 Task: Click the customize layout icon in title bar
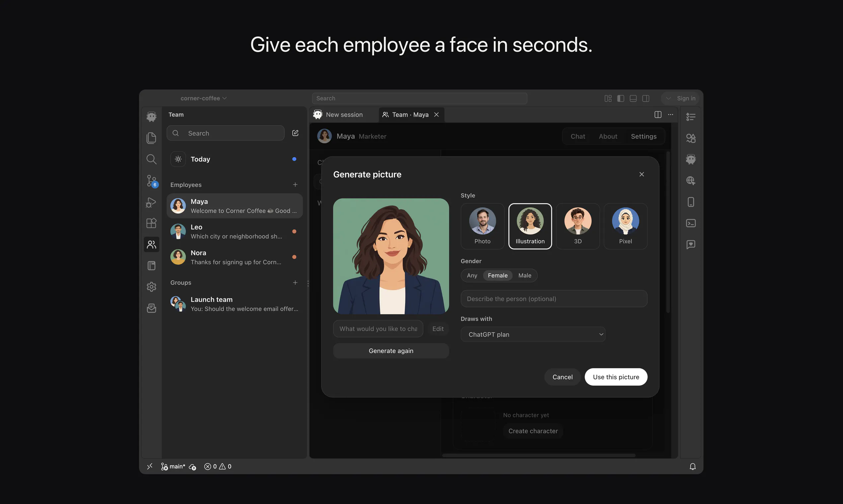pyautogui.click(x=608, y=98)
